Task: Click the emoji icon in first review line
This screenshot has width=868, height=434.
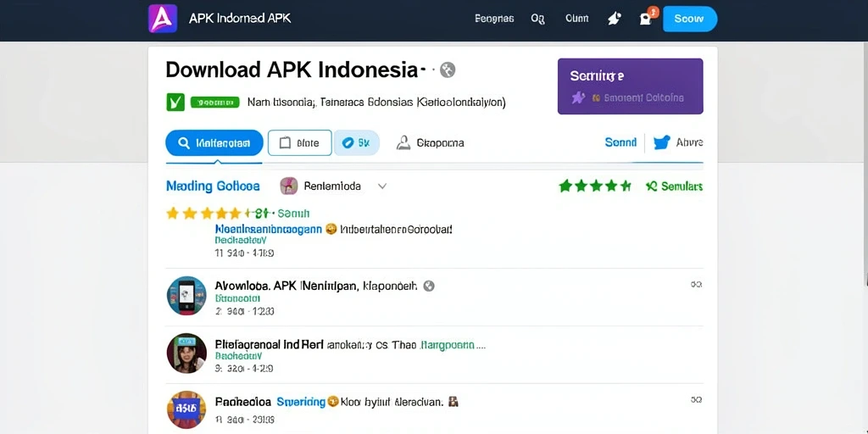Action: pos(331,229)
